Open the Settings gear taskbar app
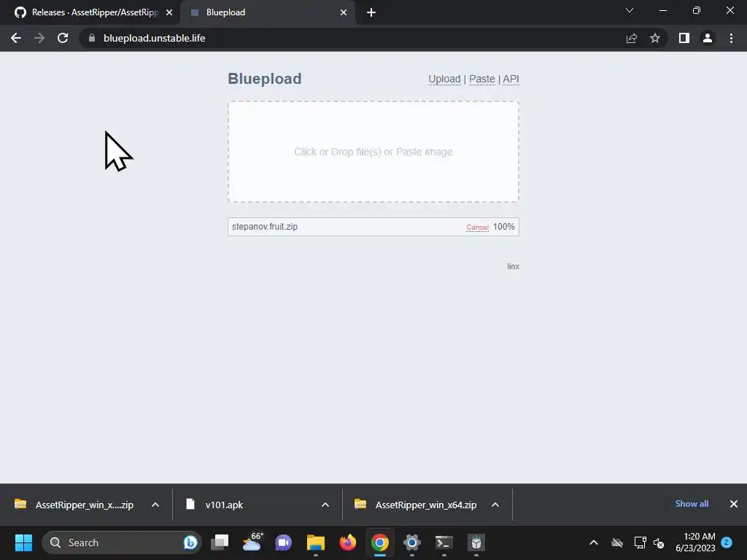This screenshot has height=560, width=747. point(412,542)
